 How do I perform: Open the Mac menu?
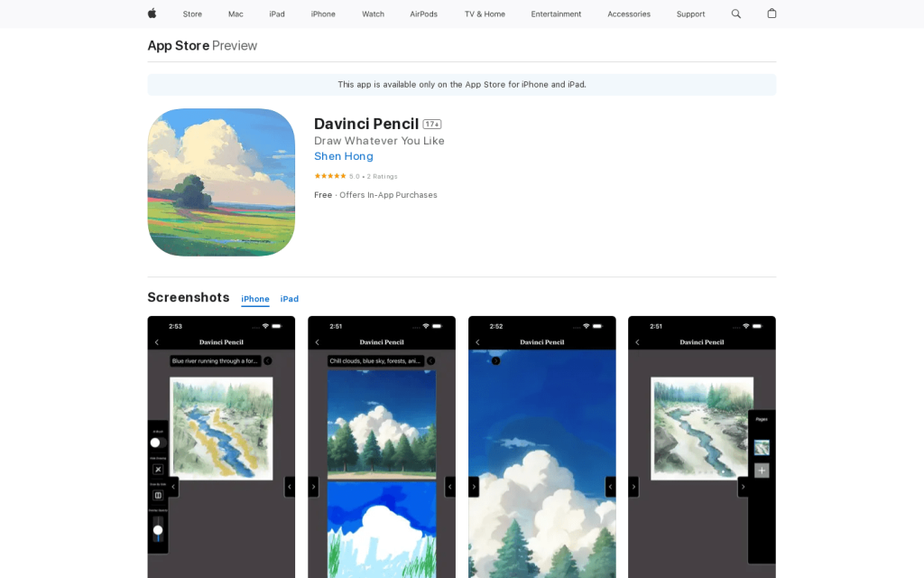coord(236,14)
